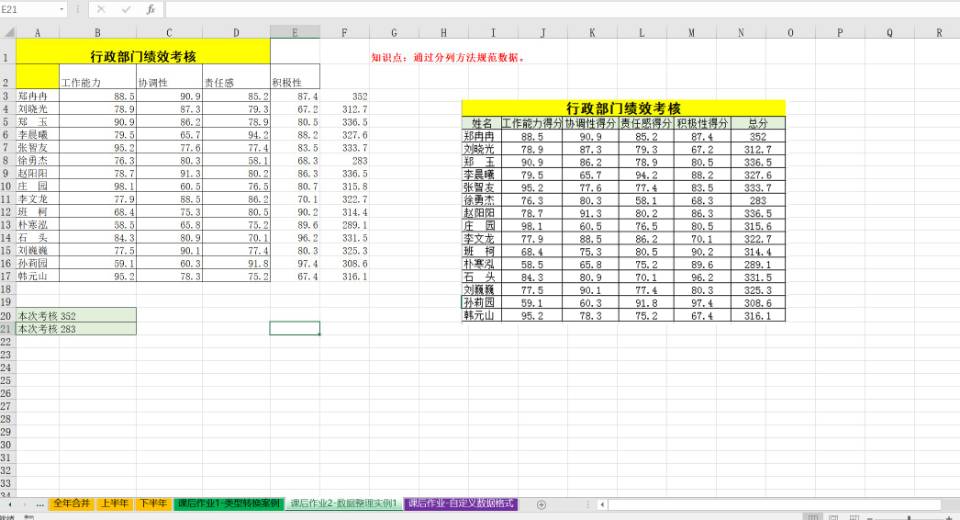Click the 工作能力 header cell in column B
Viewport: 960px width, 520px height.
(97, 77)
